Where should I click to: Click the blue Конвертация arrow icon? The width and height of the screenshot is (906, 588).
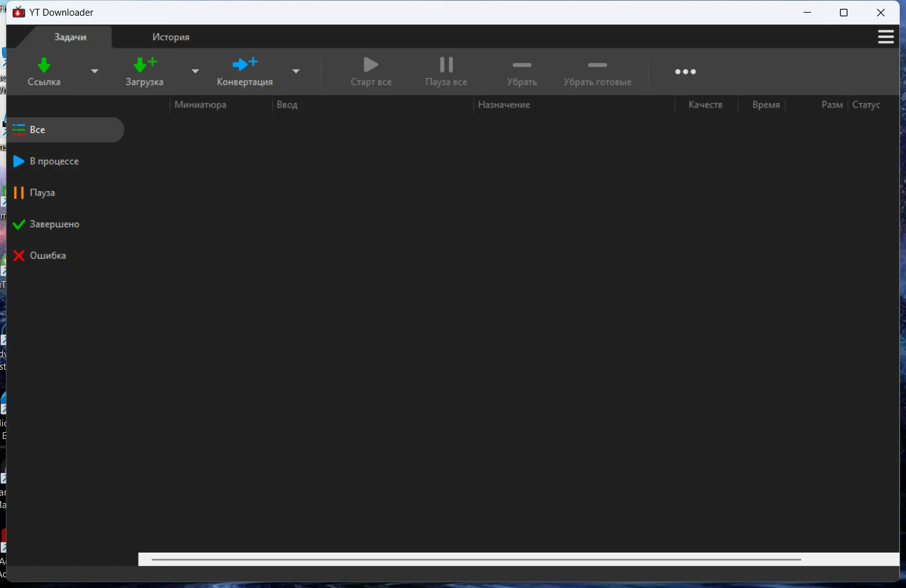click(x=245, y=64)
